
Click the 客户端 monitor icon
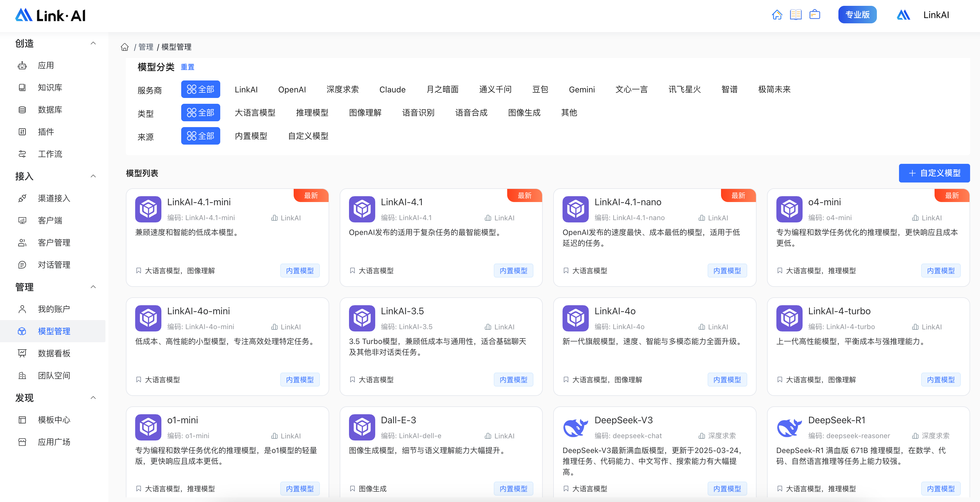point(22,220)
